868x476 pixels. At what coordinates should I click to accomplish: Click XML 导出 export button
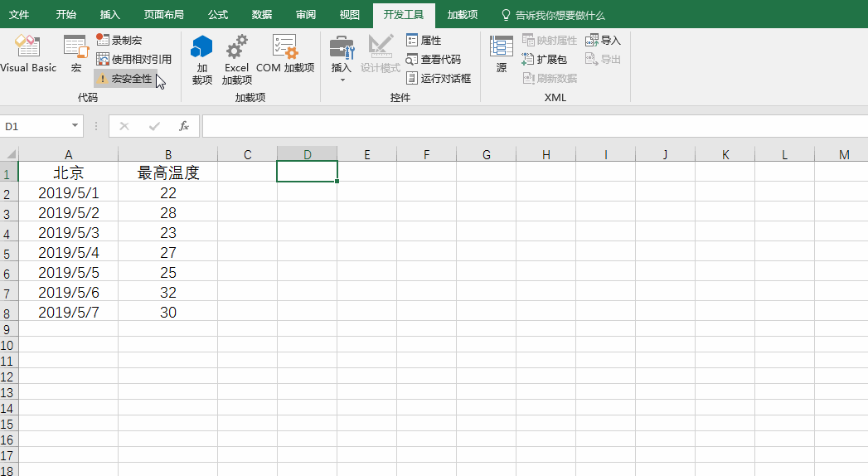tap(603, 59)
